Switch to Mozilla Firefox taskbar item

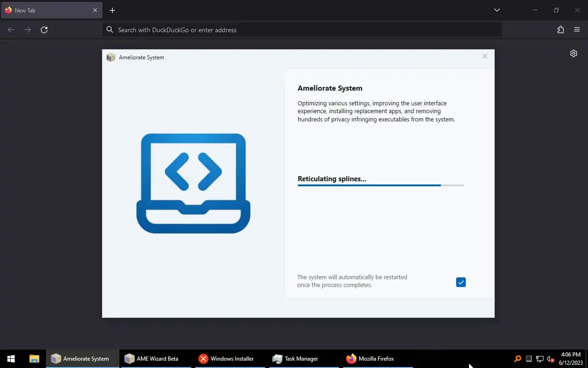tap(378, 359)
